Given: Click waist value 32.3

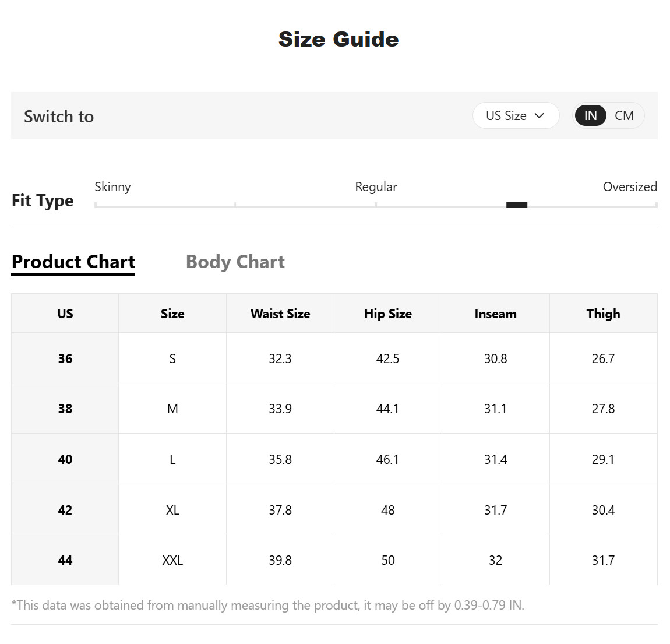Looking at the screenshot, I should (x=280, y=358).
